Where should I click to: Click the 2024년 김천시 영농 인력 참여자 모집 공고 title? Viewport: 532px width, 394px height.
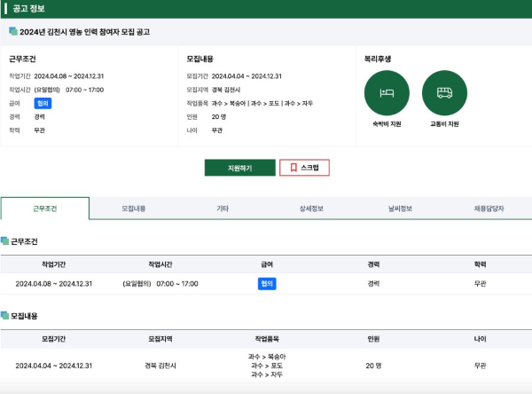coord(84,32)
